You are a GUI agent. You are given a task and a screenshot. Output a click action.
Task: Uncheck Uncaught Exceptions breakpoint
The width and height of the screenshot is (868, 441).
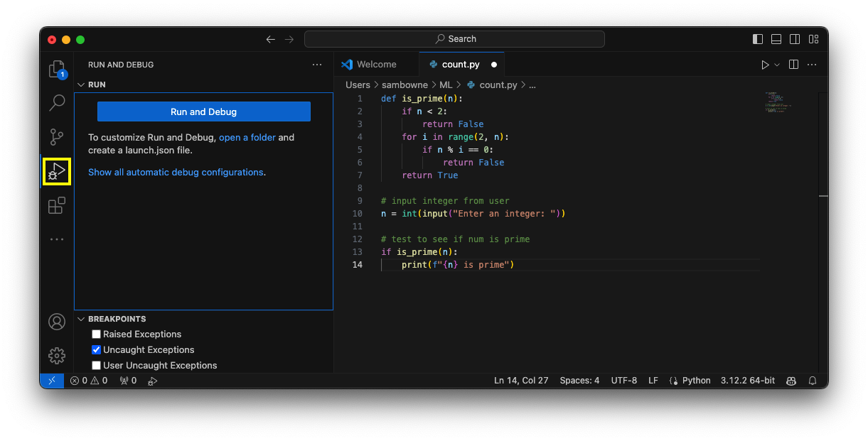(x=97, y=350)
